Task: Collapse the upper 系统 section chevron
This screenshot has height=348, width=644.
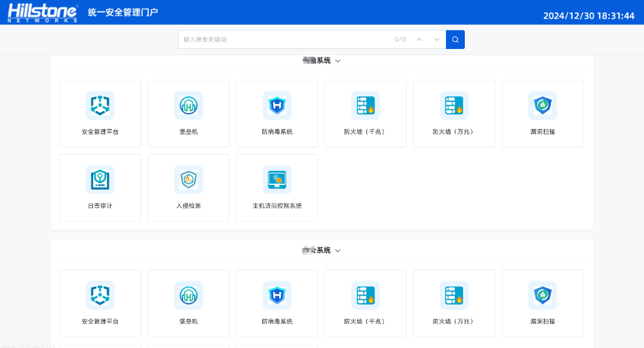Action: click(338, 61)
